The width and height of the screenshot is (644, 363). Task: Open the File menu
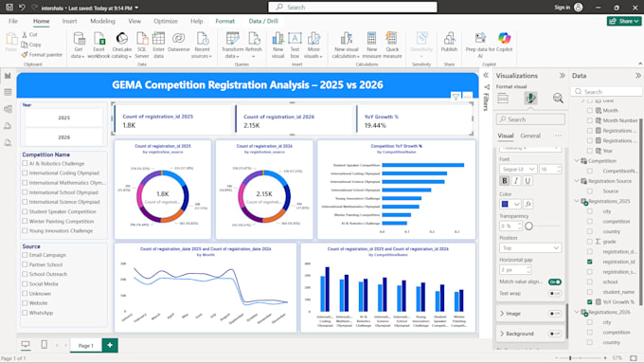13,21
